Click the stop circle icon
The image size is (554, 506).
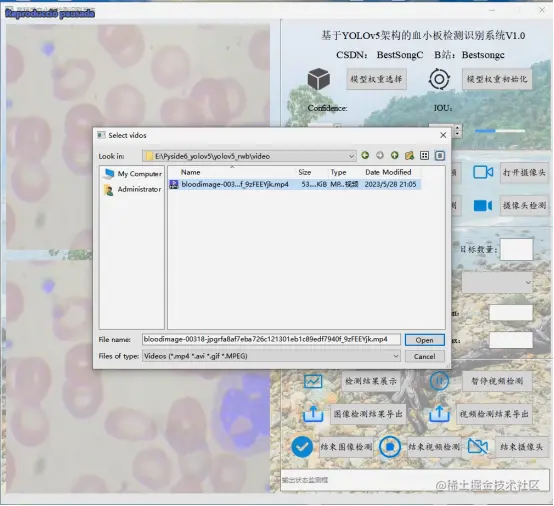tap(390, 447)
